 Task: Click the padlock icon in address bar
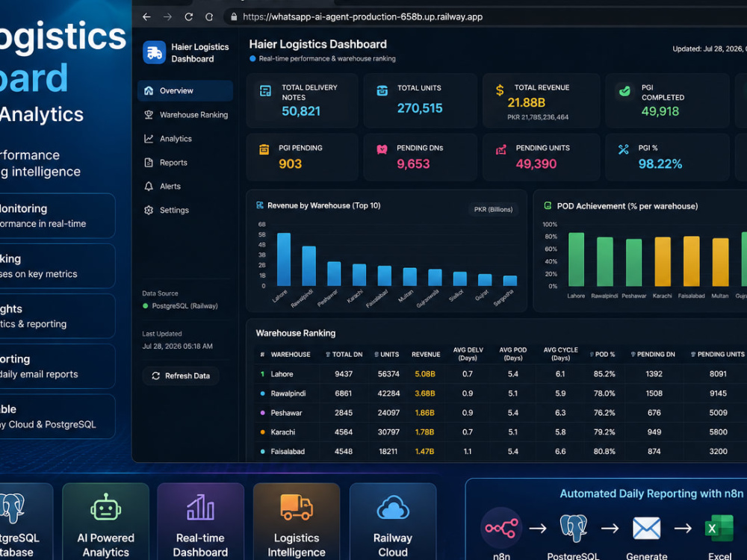[233, 17]
